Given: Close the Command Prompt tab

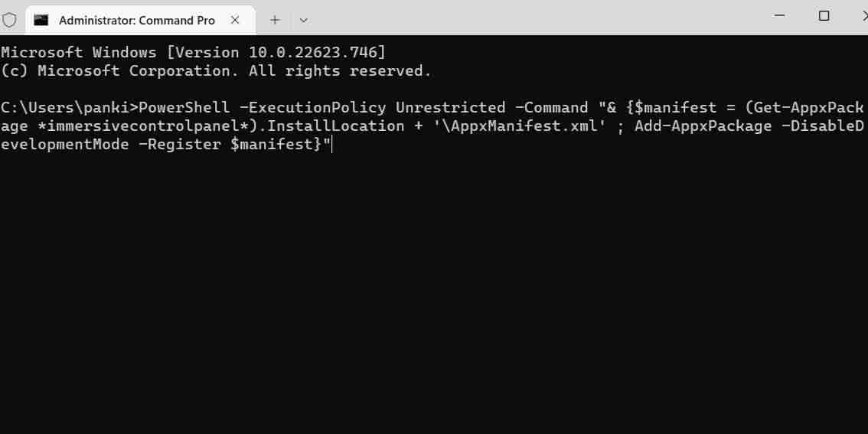Looking at the screenshot, I should point(235,20).
